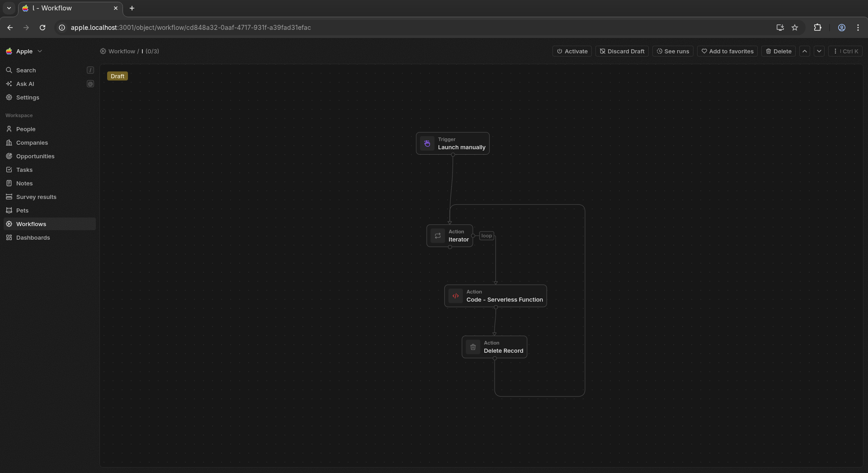Click the Code Serverless Function code icon
868x473 pixels.
click(x=456, y=296)
